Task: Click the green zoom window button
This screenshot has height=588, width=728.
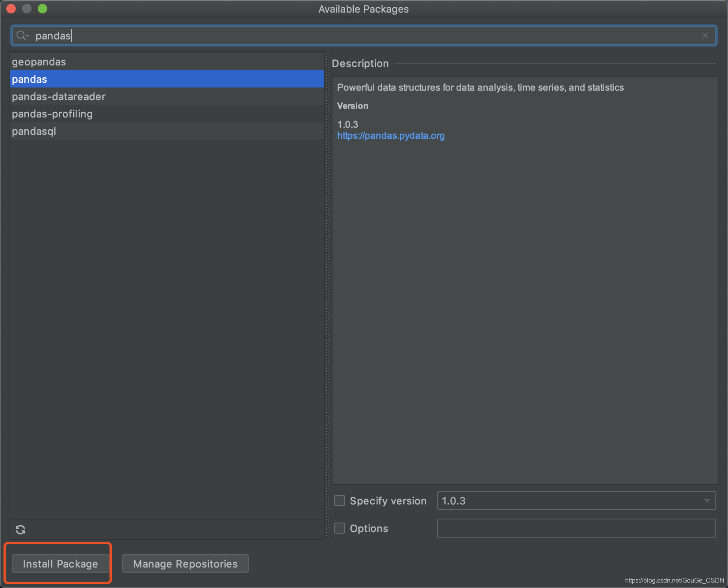Action: tap(43, 9)
